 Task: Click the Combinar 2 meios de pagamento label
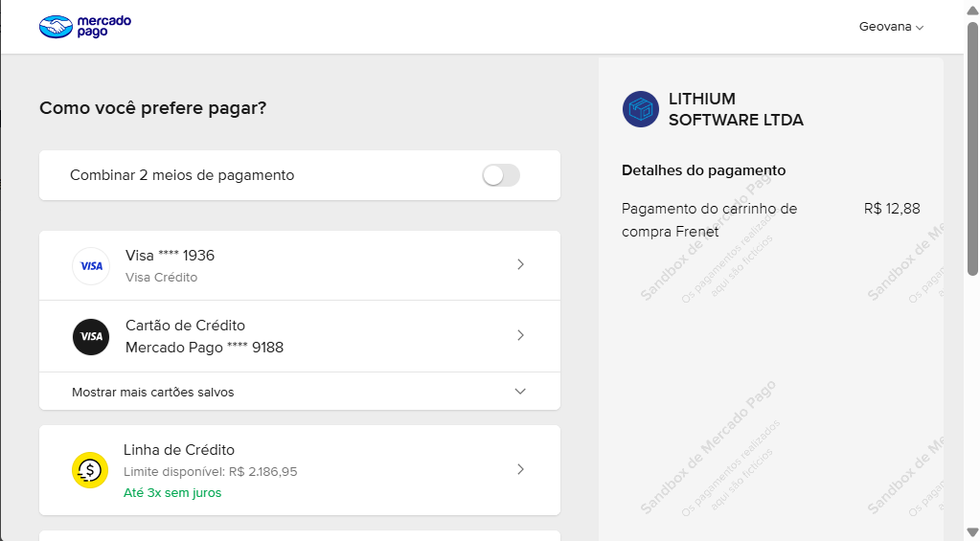coord(182,175)
